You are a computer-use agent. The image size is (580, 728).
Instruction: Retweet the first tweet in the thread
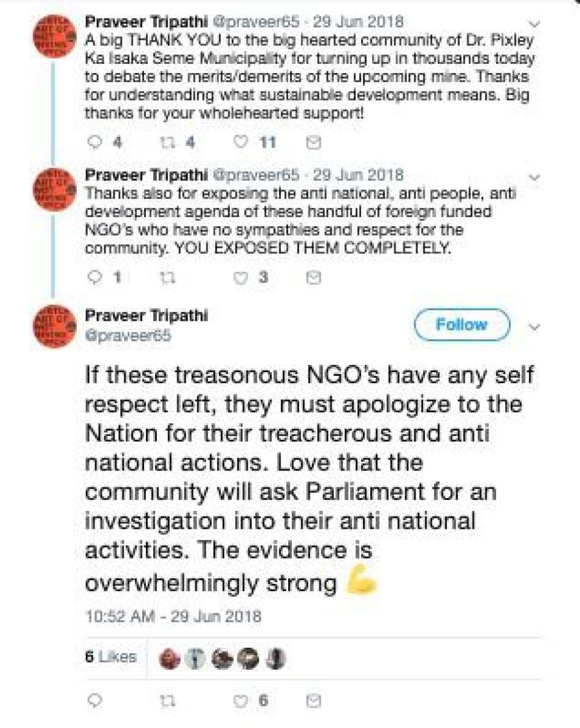coord(167,142)
